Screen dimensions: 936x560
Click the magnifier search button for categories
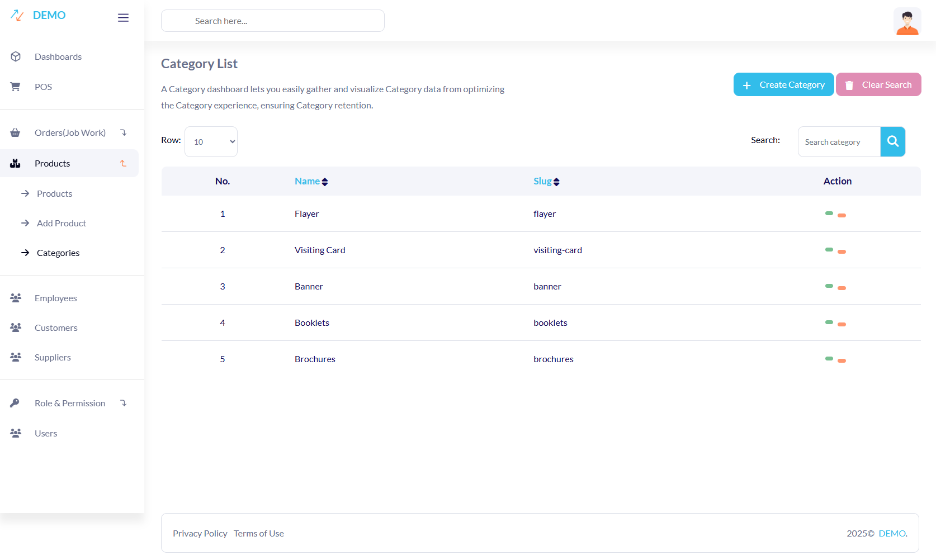[x=892, y=142]
